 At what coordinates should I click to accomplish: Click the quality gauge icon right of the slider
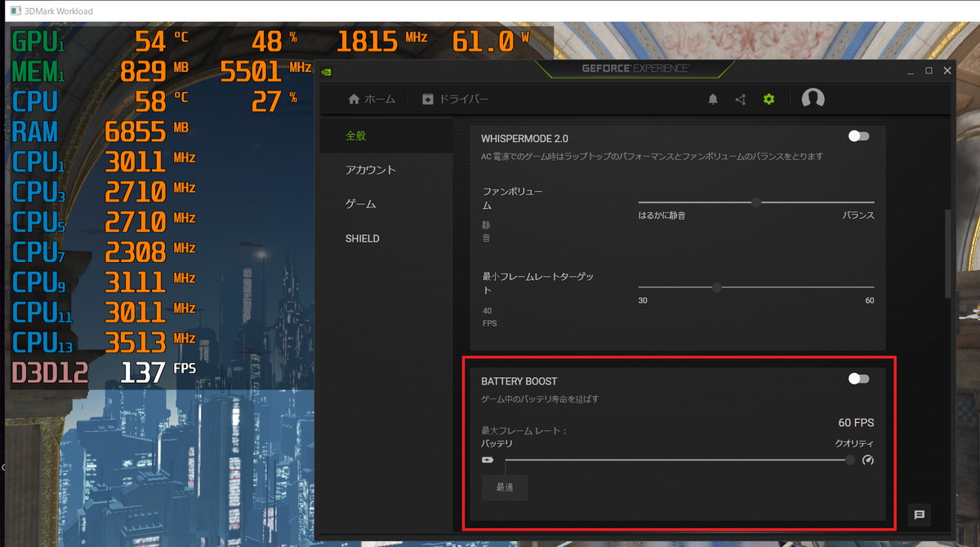click(868, 460)
